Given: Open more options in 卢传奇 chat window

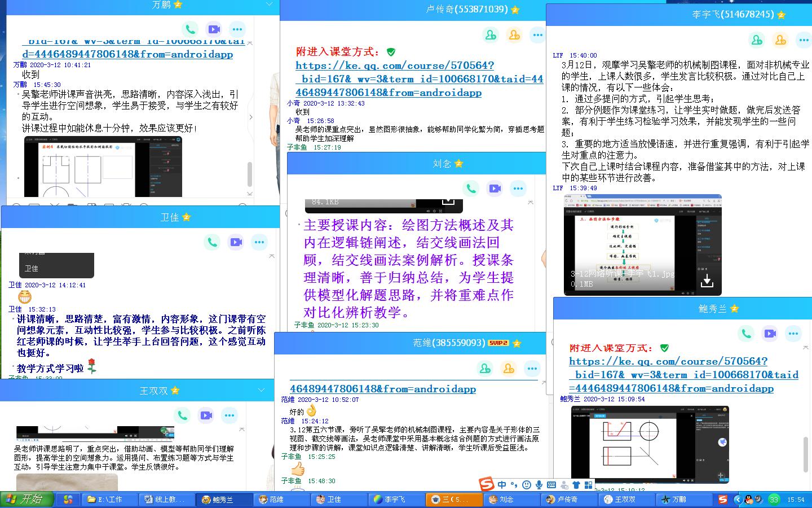Looking at the screenshot, I should click(538, 35).
